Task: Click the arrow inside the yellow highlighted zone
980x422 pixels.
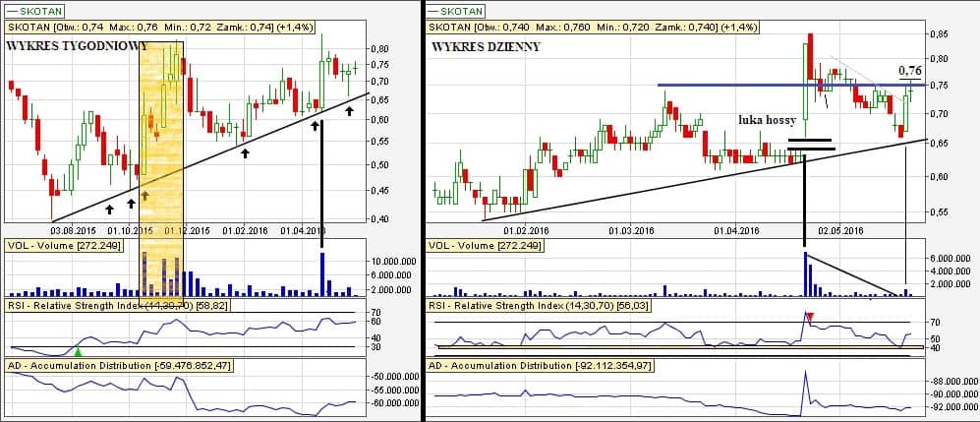Action: coord(145,195)
